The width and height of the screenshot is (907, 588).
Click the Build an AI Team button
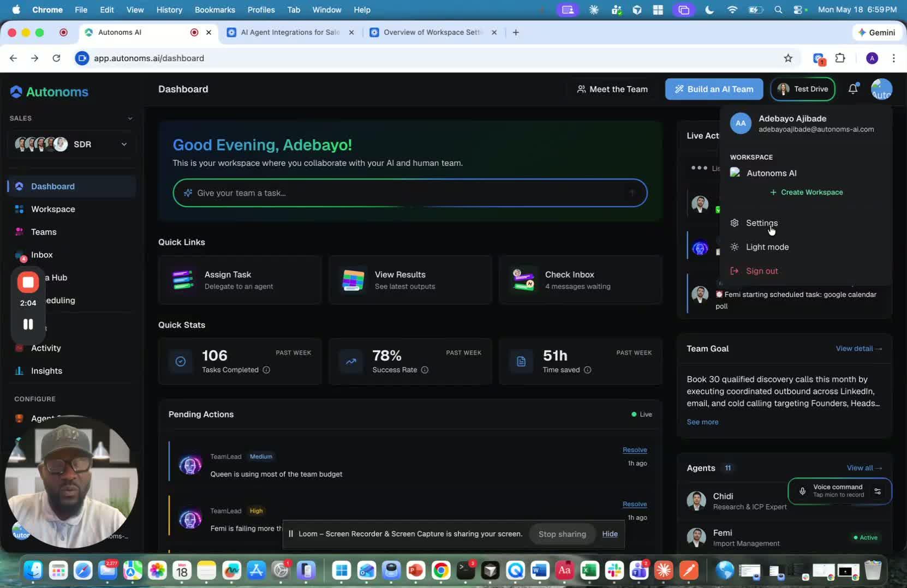(714, 89)
